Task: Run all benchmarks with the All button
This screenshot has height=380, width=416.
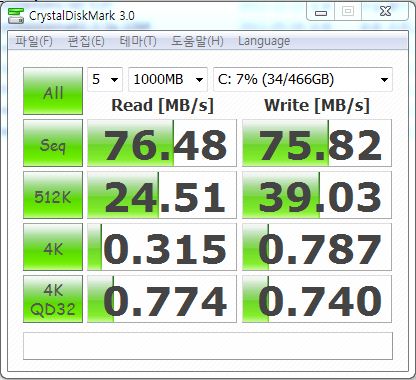Action: pyautogui.click(x=53, y=91)
